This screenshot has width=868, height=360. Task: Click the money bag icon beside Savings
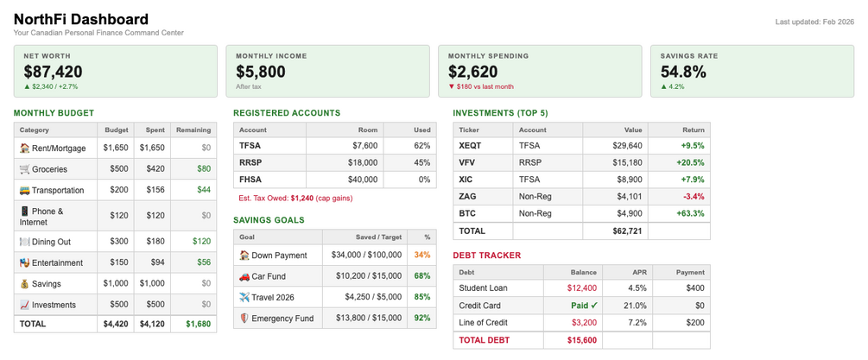coord(24,284)
